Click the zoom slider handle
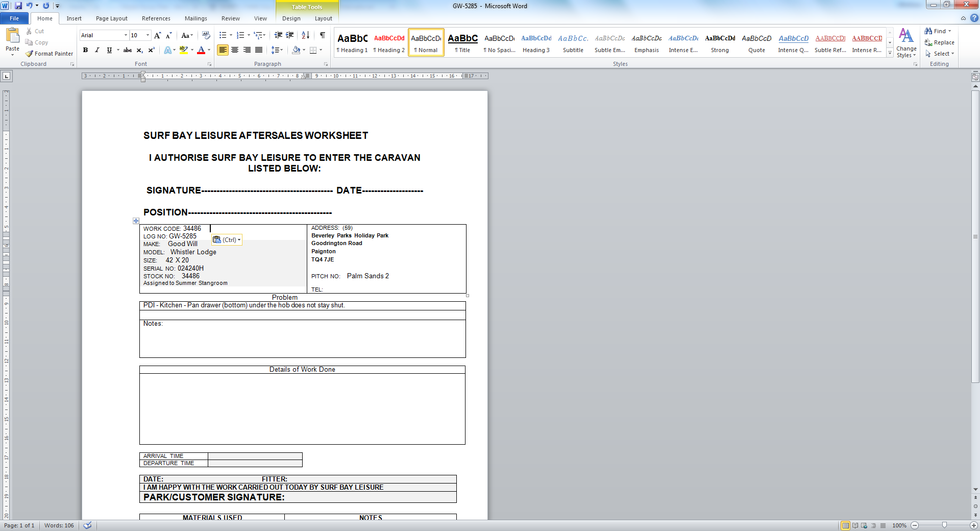 [944, 525]
